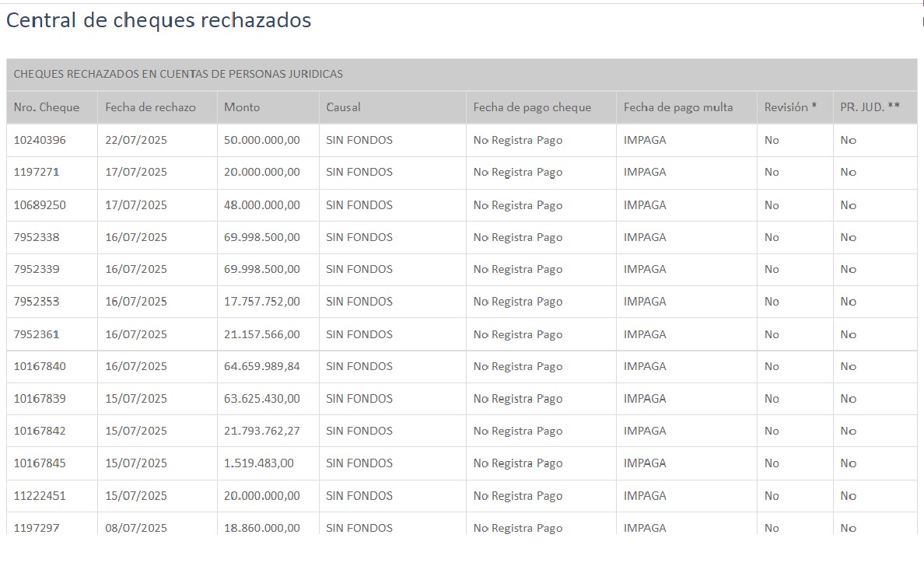Click the 'Central de cheques rechazados' heading
This screenshot has width=924, height=566.
click(159, 21)
